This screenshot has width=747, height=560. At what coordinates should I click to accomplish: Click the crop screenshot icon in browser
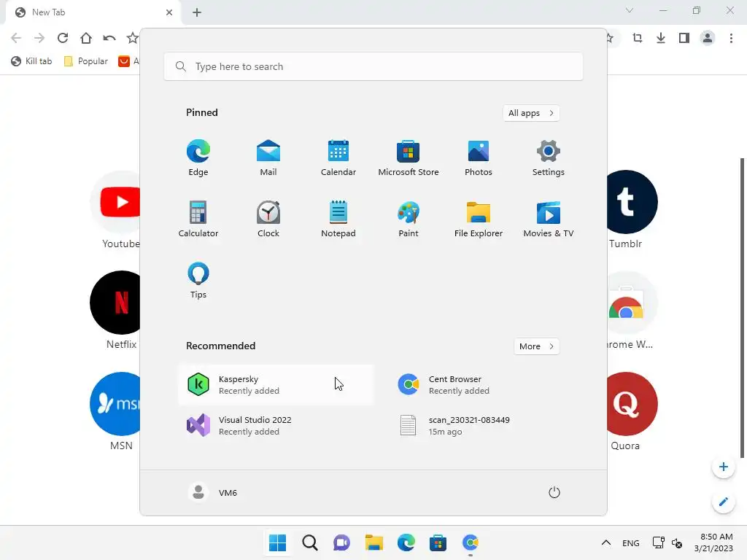pyautogui.click(x=638, y=38)
